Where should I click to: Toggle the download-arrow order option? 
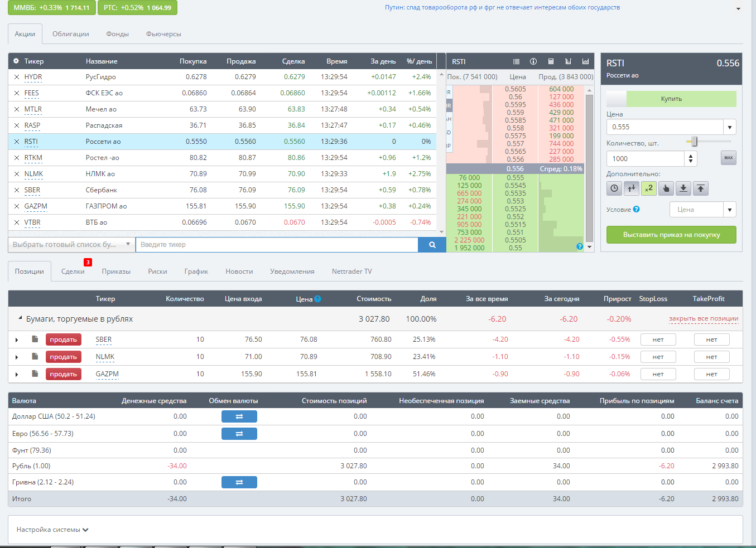(x=683, y=188)
